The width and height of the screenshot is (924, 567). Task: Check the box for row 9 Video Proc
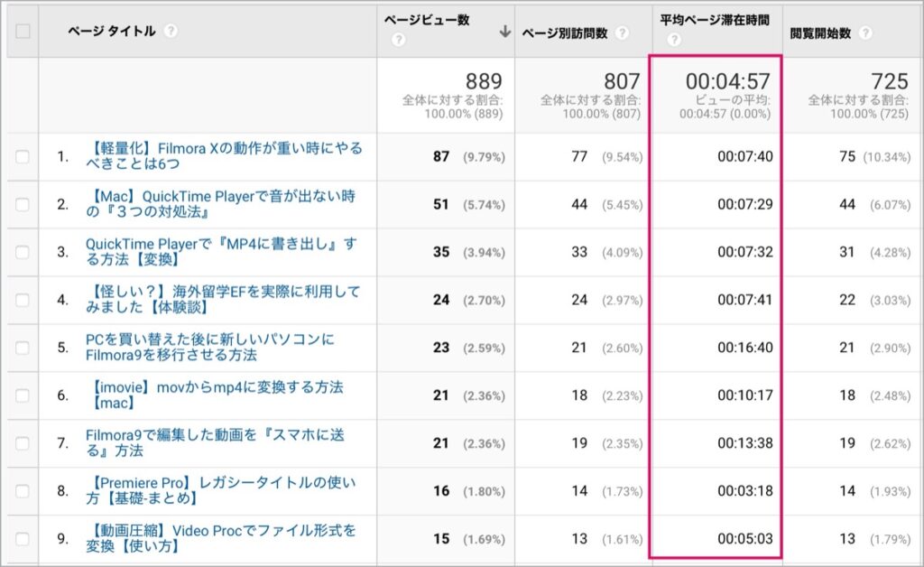[x=23, y=538]
